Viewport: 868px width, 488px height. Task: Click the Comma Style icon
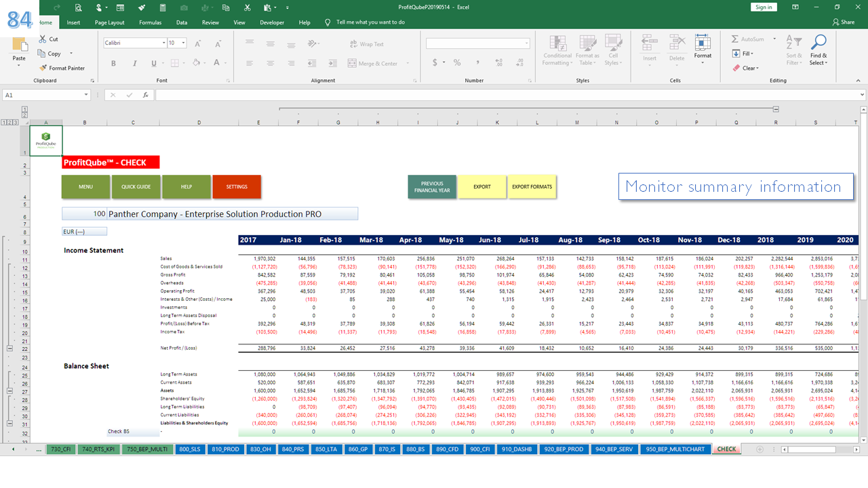477,62
